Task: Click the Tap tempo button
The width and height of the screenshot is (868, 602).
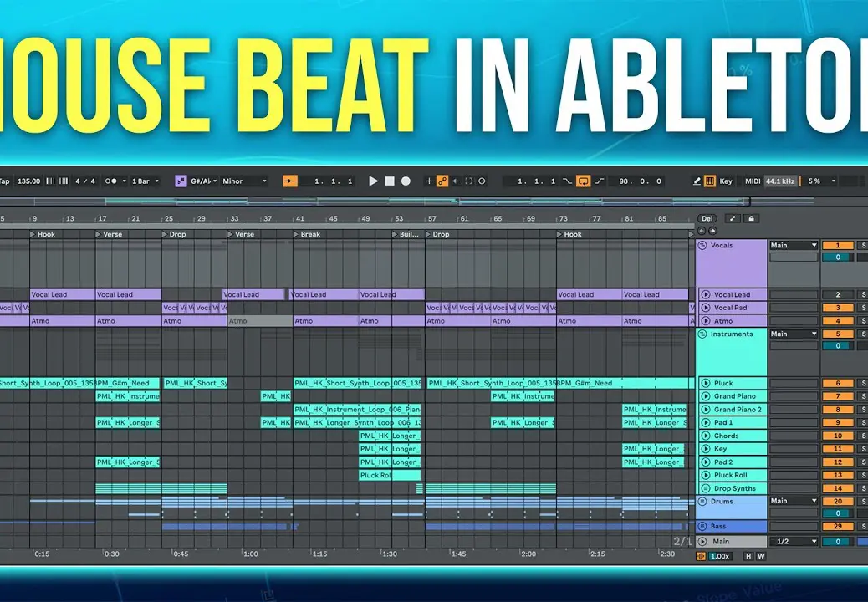Action: tap(4, 181)
